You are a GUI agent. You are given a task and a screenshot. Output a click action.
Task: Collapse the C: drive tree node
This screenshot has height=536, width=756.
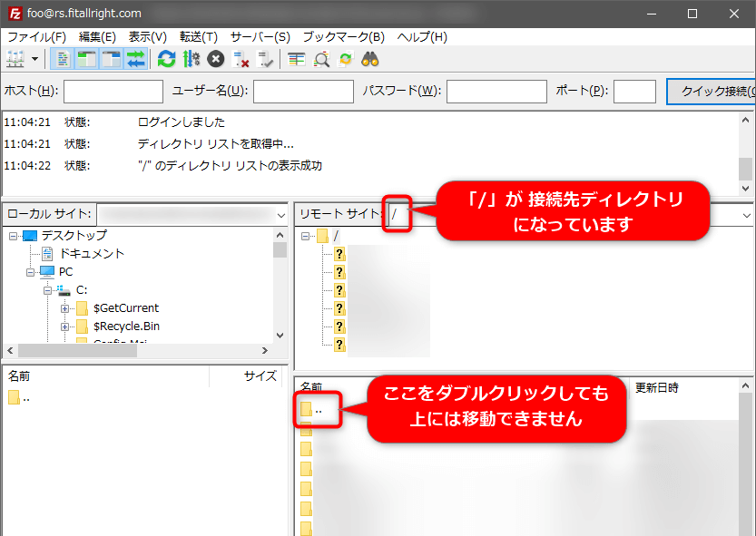pos(46,290)
